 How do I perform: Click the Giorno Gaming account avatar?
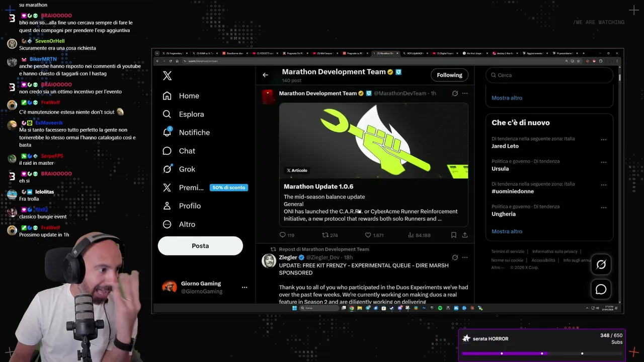click(169, 287)
